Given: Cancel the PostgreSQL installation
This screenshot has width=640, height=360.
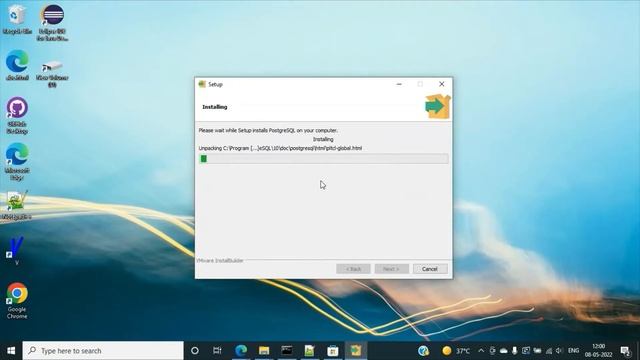Looking at the screenshot, I should [430, 269].
